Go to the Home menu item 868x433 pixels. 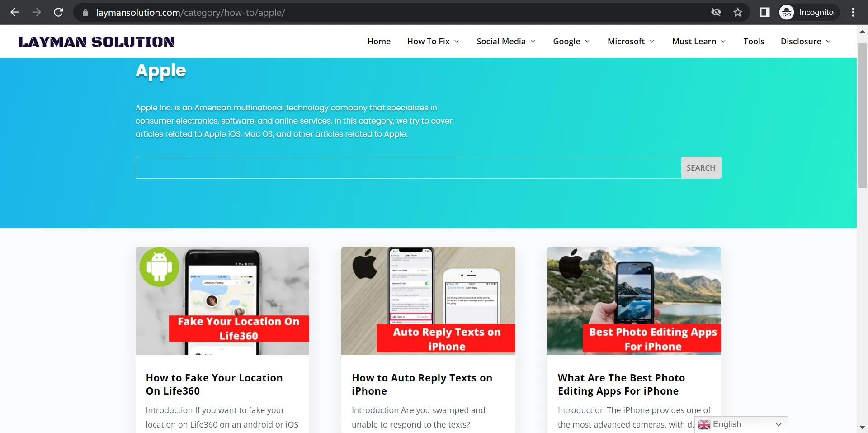(x=379, y=41)
